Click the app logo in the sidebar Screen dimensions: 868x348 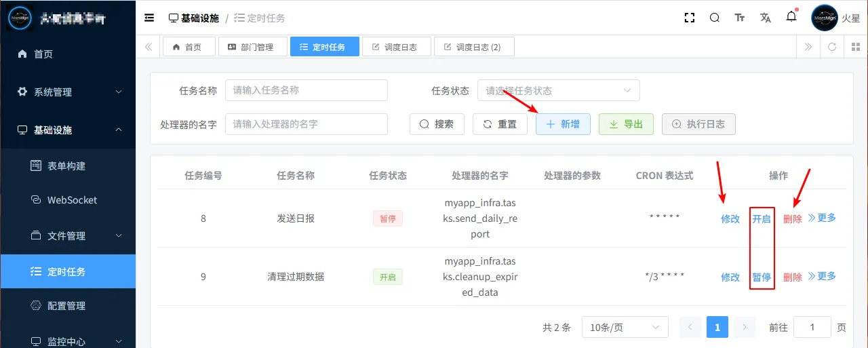click(x=20, y=18)
